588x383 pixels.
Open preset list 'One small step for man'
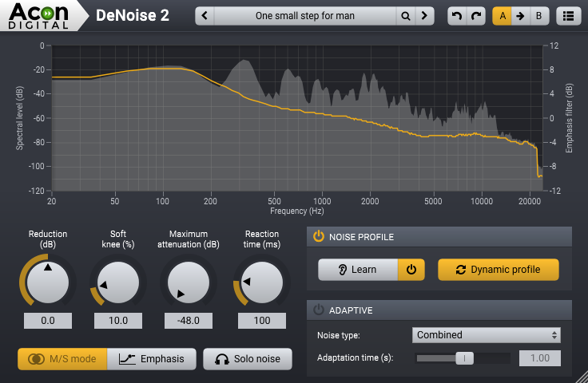tap(306, 15)
